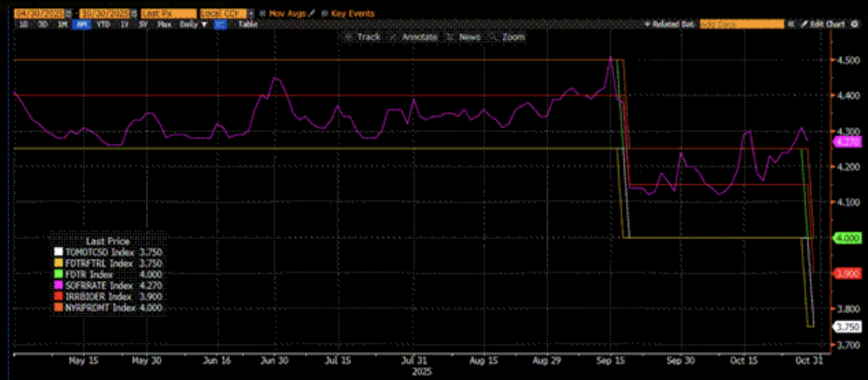The image size is (868, 380).
Task: Open the Last Px field dropdown
Action: [169, 13]
